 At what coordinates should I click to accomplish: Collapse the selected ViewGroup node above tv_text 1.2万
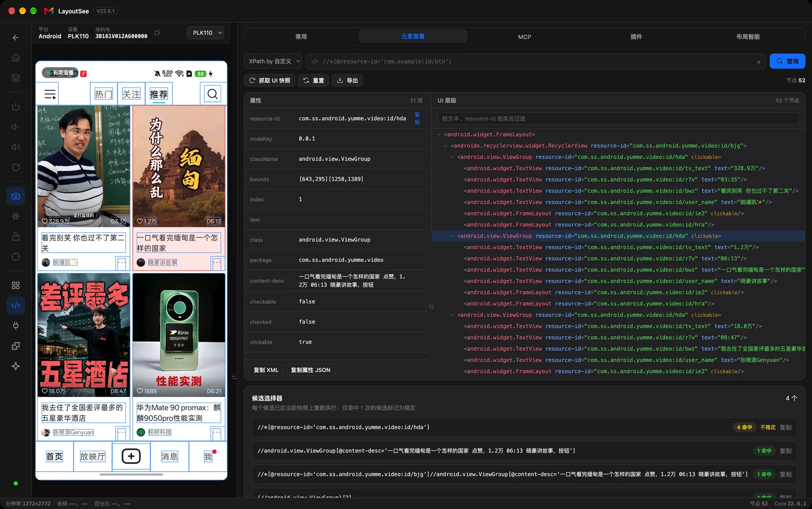pyautogui.click(x=452, y=236)
